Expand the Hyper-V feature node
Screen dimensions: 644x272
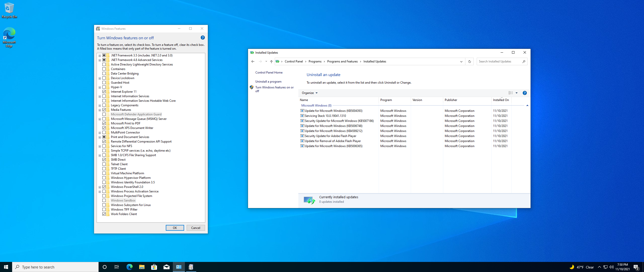[100, 87]
